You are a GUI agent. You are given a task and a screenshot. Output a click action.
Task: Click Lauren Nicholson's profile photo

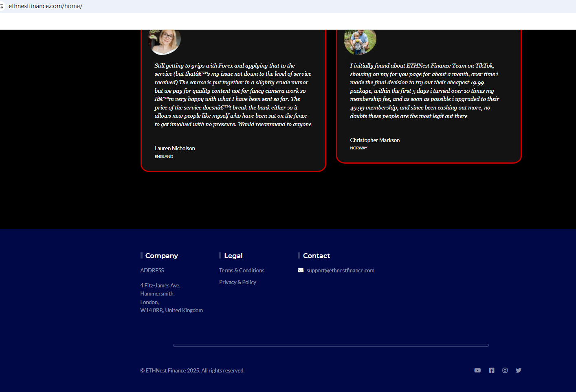point(165,42)
